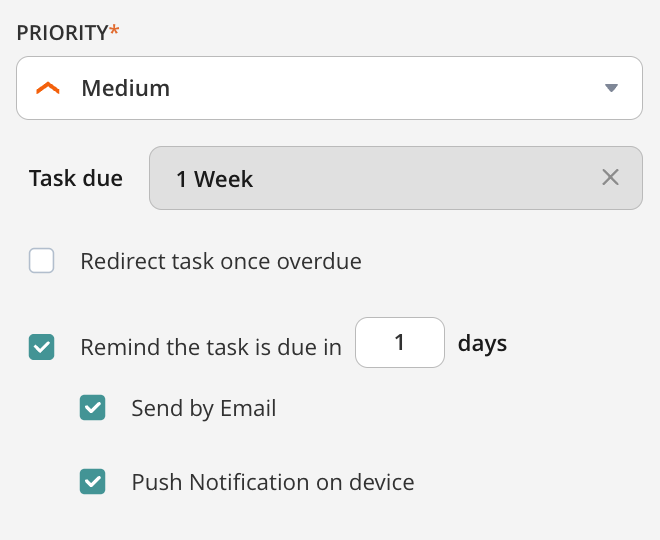Viewport: 660px width, 540px height.
Task: Click the PRIORITY field heading
Action: (x=62, y=32)
